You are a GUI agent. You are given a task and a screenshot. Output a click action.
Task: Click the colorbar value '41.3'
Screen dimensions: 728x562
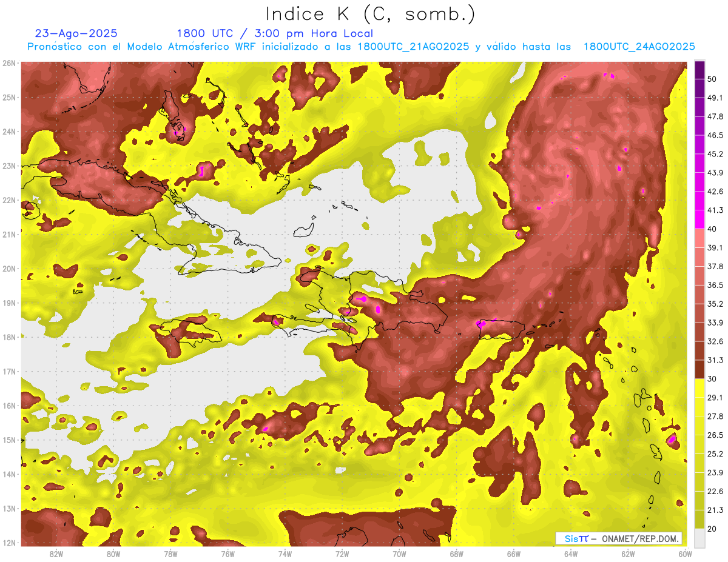pos(715,210)
